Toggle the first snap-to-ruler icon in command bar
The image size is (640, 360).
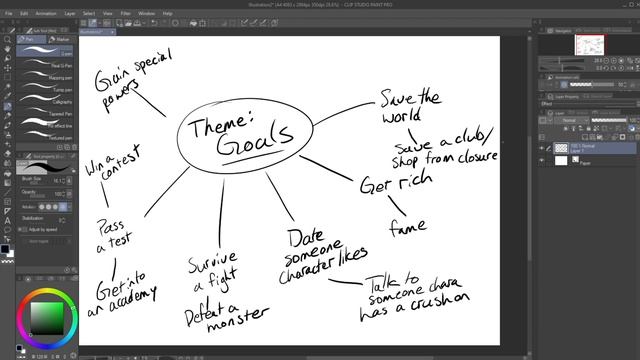244,23
